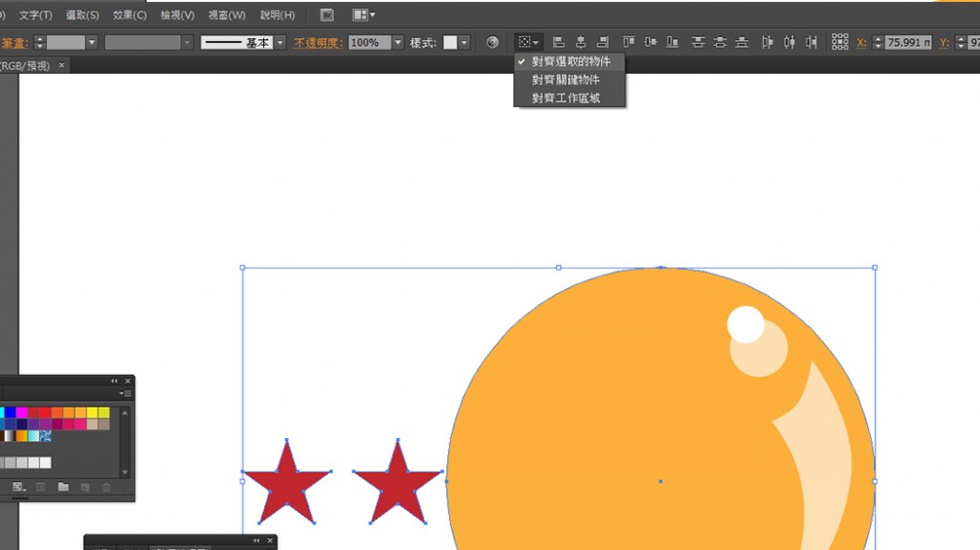Click the New Color Group folder icon
980x550 pixels.
(63, 487)
